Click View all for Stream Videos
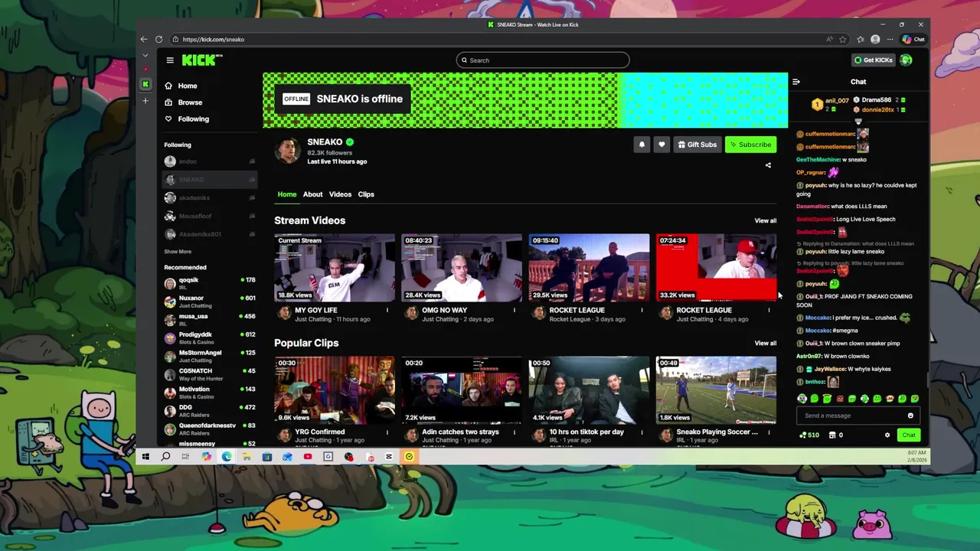This screenshot has height=551, width=980. (x=766, y=220)
